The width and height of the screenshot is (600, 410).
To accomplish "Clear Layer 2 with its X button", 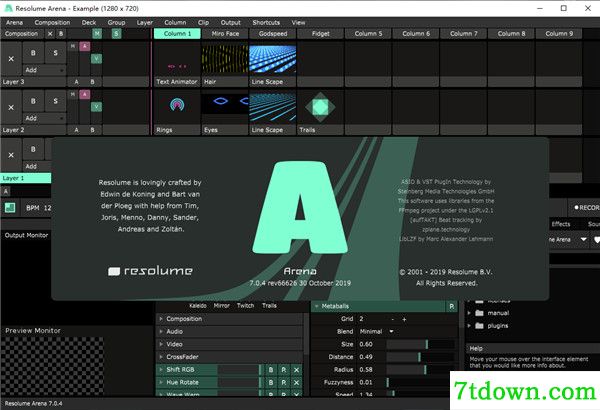I will point(11,107).
